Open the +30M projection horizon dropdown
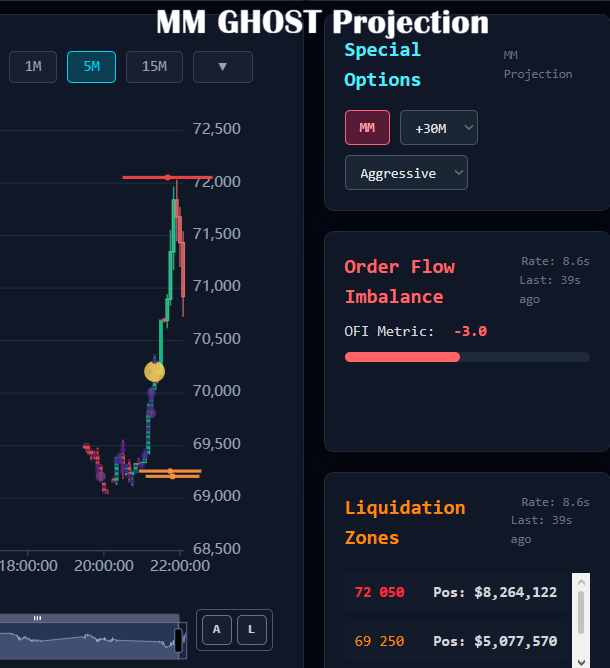This screenshot has height=668, width=610. point(439,128)
